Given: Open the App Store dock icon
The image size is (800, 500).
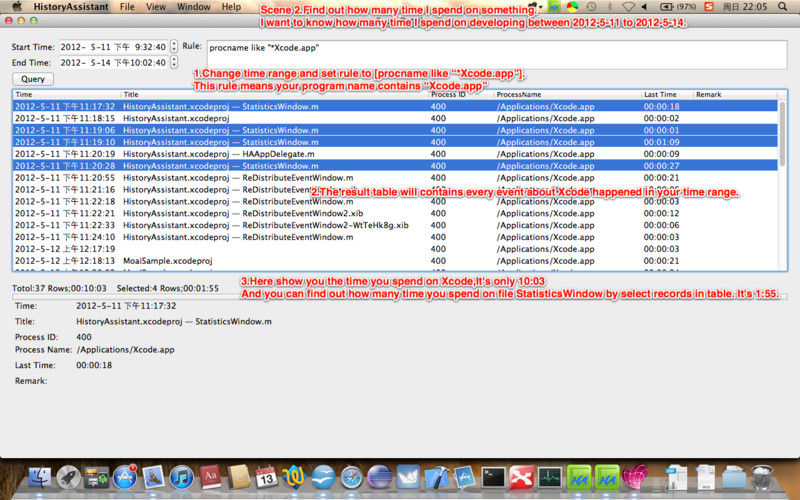Looking at the screenshot, I should point(125,478).
